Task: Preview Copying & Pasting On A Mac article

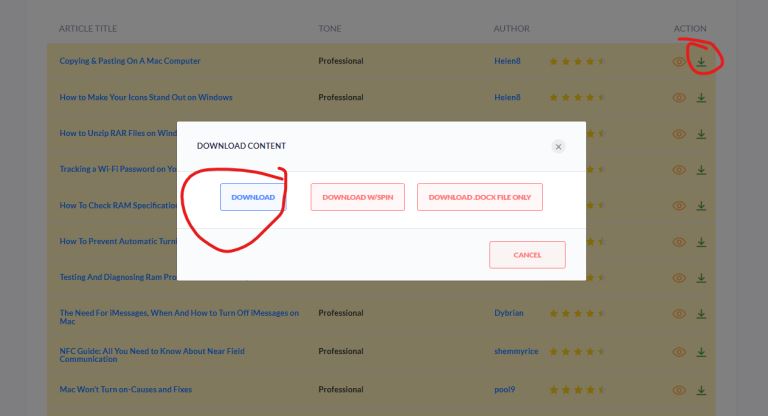Action: [679, 62]
